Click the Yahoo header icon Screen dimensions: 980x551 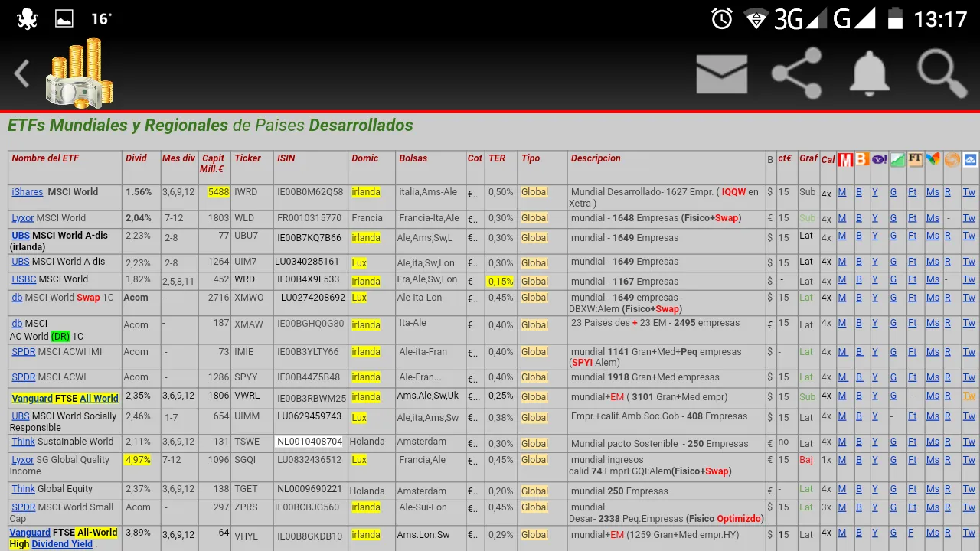[x=879, y=159]
